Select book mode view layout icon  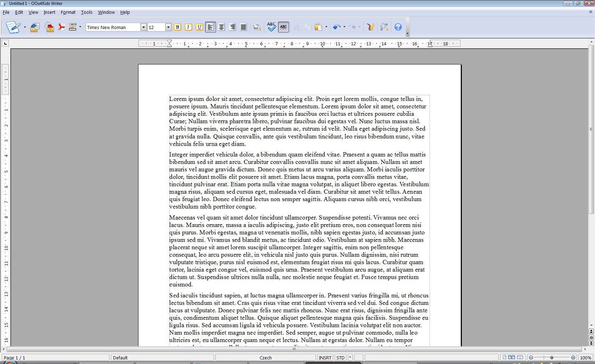tap(520, 358)
